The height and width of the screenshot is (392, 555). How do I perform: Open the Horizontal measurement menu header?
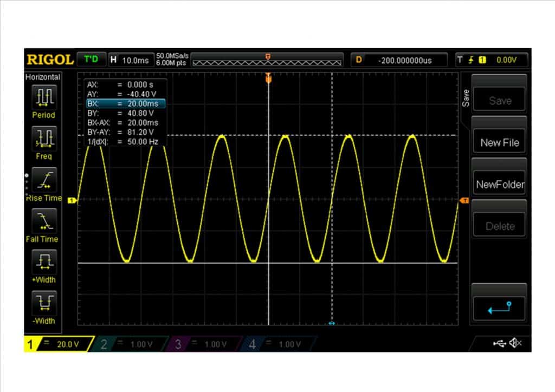[x=43, y=77]
